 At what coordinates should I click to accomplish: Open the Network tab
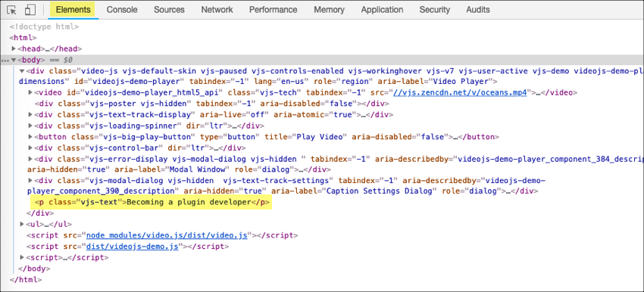217,9
